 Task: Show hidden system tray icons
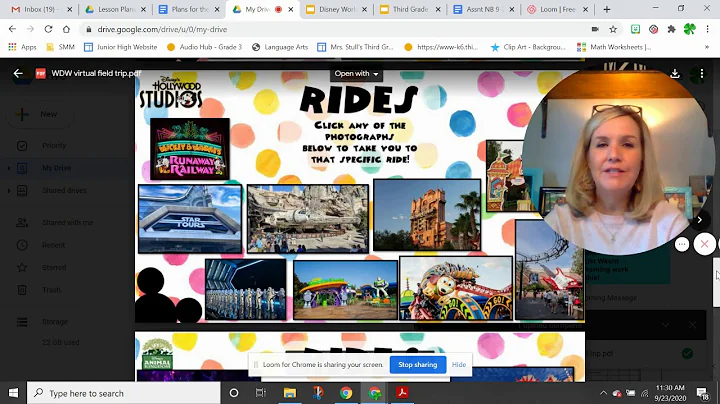coord(603,393)
